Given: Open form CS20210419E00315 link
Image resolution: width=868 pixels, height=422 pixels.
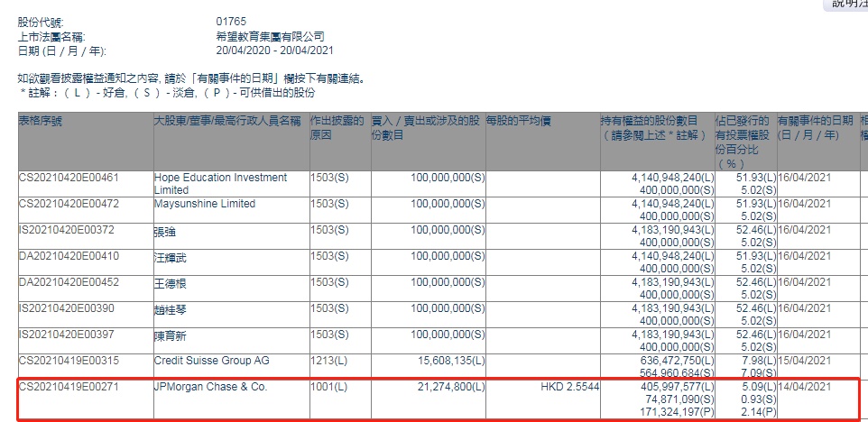Looking at the screenshot, I should 69,361.
